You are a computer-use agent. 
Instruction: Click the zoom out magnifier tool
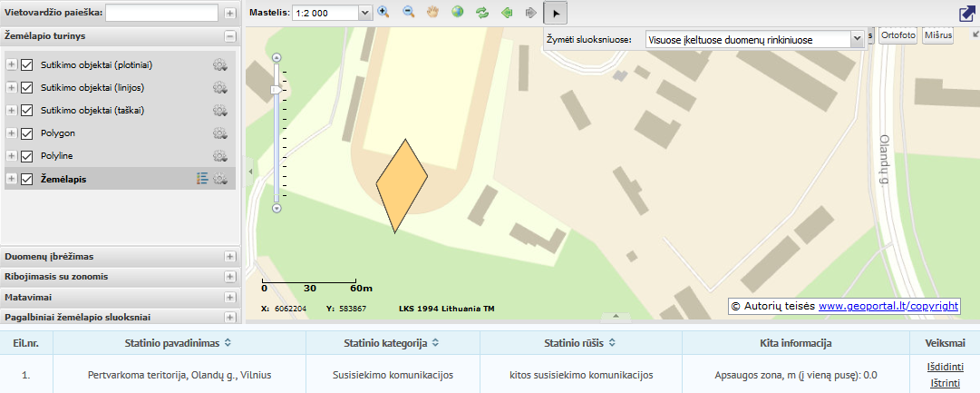408,14
